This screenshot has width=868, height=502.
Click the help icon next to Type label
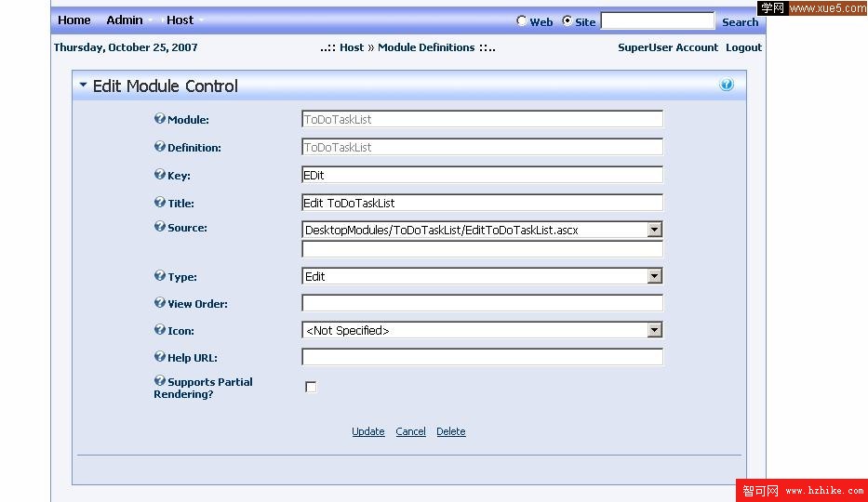159,275
